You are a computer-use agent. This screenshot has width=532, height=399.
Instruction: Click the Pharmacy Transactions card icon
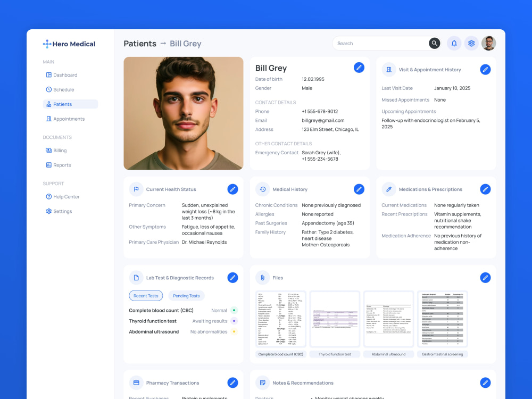[x=136, y=383]
